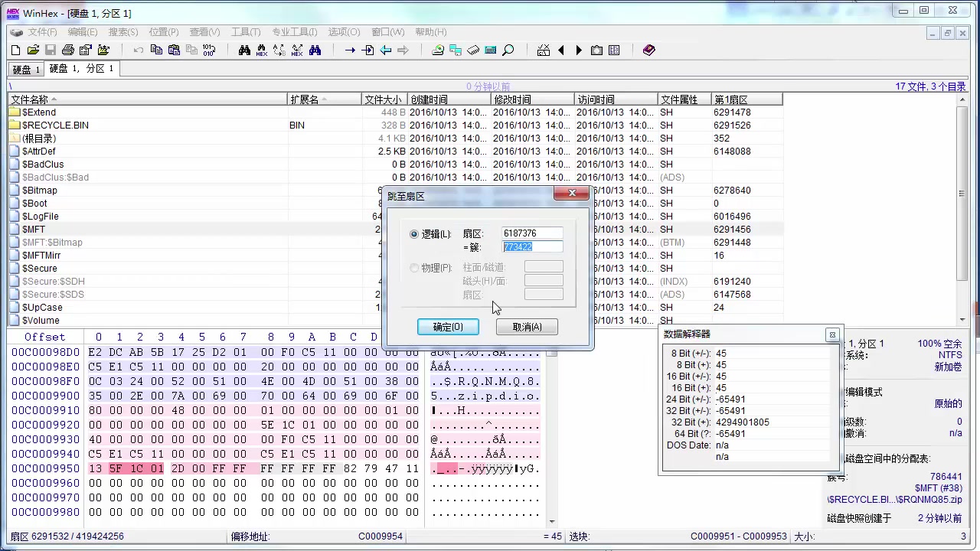The width and height of the screenshot is (980, 551).
Task: Click the first Find Hex Values icon
Action: [262, 51]
